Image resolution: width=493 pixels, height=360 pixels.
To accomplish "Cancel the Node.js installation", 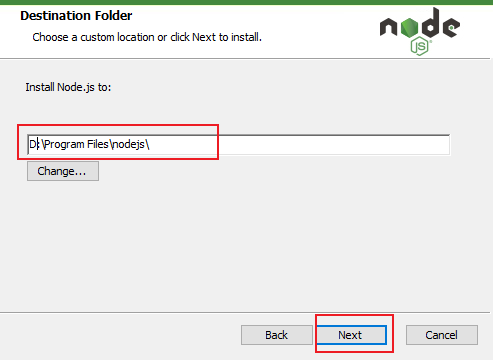I will pyautogui.click(x=442, y=335).
